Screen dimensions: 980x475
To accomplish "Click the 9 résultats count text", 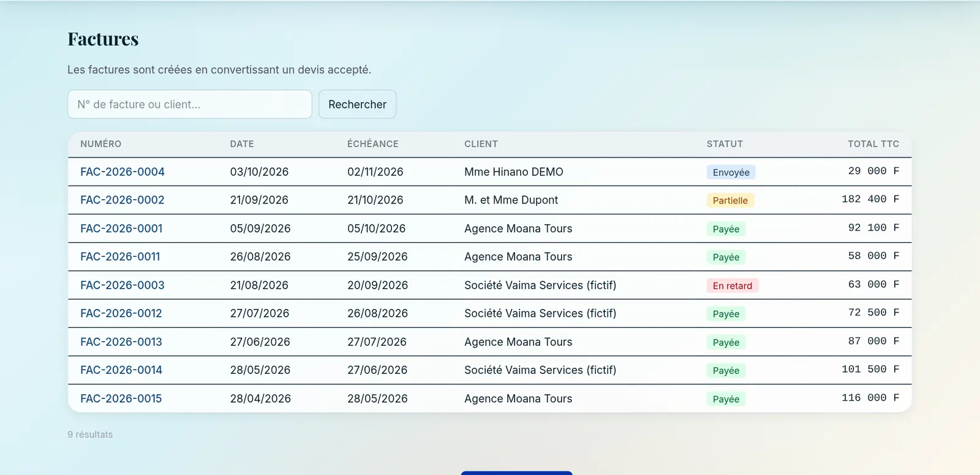I will coord(90,435).
